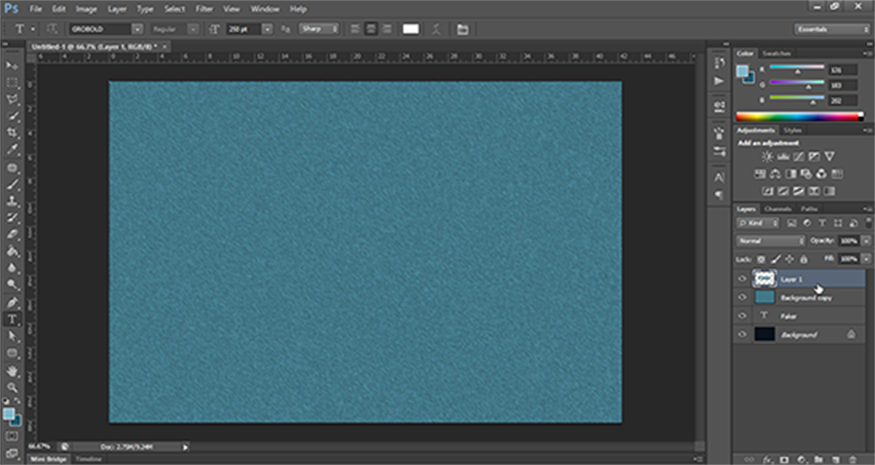Select the Zoom tool in toolbar
This screenshot has width=875, height=465.
click(x=13, y=387)
